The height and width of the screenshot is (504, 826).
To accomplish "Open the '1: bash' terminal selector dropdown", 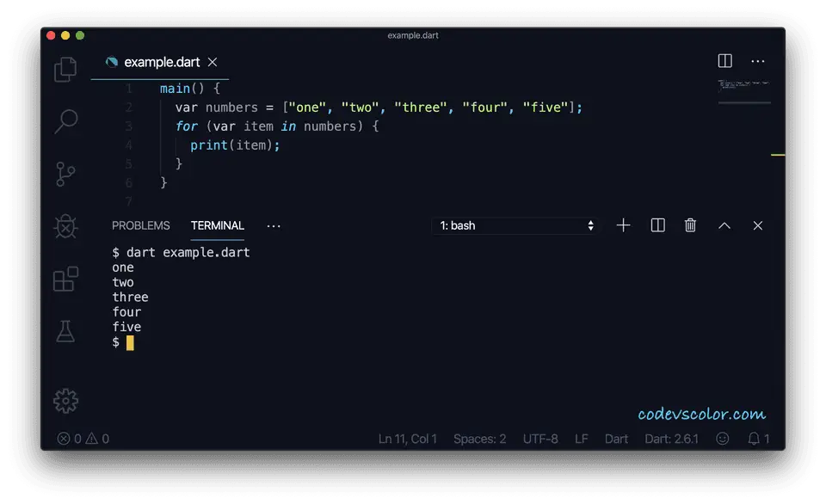I will point(515,225).
